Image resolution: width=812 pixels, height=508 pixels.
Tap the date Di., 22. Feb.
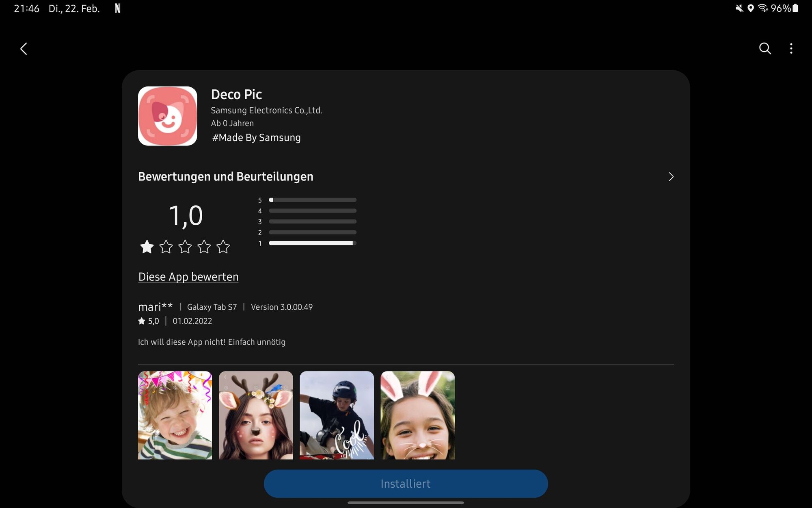pos(74,9)
